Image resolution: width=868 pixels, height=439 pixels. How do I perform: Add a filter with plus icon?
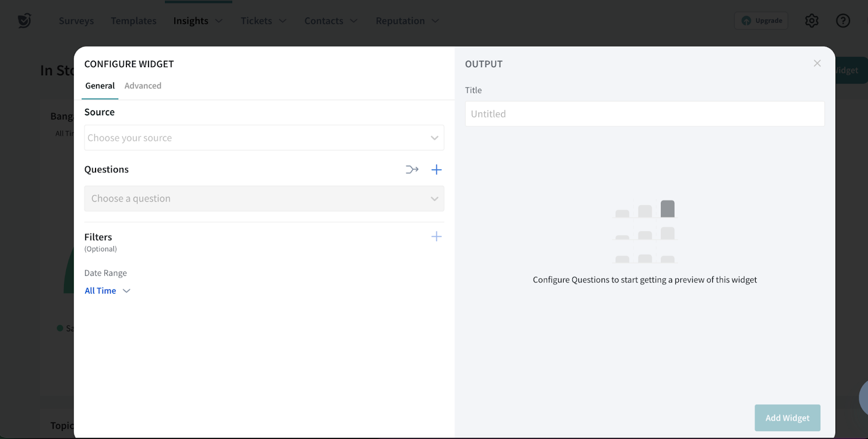click(436, 236)
